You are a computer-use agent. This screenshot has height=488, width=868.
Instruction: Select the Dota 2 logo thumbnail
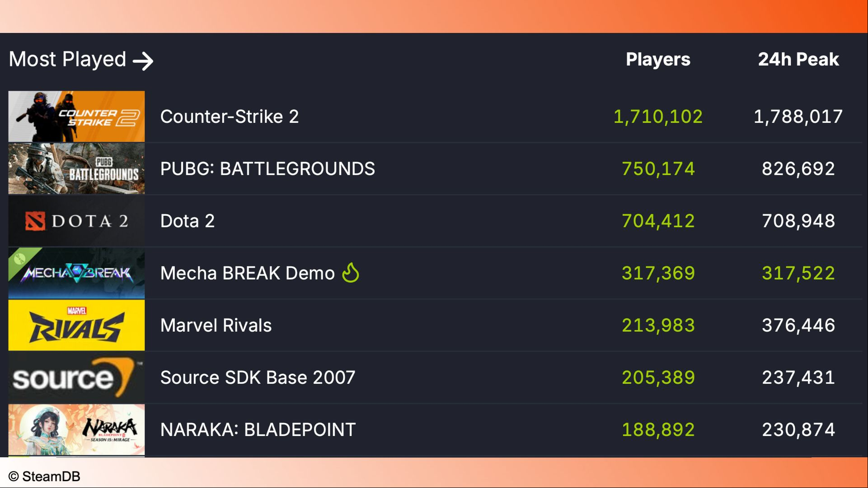[77, 221]
